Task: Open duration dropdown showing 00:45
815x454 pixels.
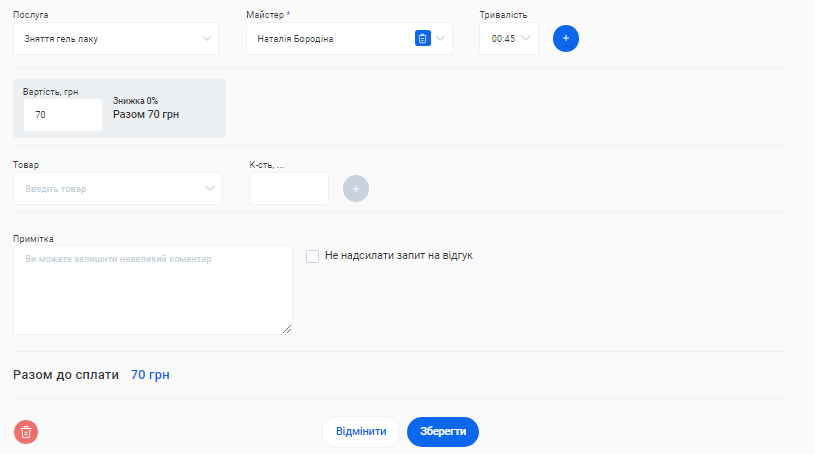Action: (x=503, y=39)
